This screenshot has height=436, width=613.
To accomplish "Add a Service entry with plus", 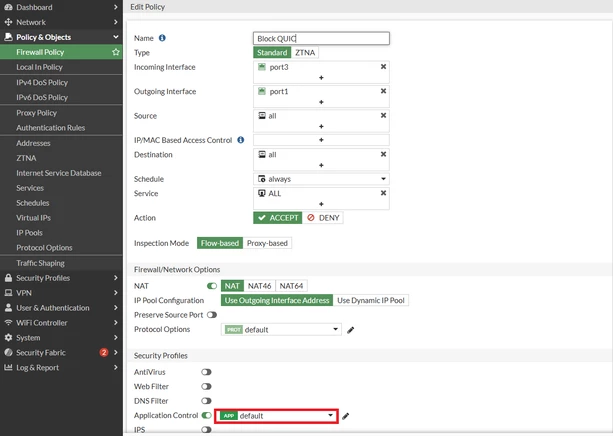I will coord(321,204).
